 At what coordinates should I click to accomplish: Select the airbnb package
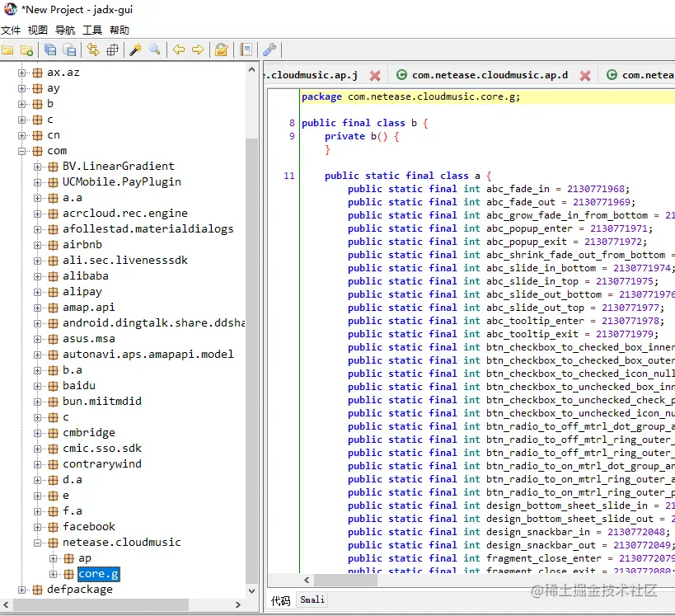pos(82,245)
